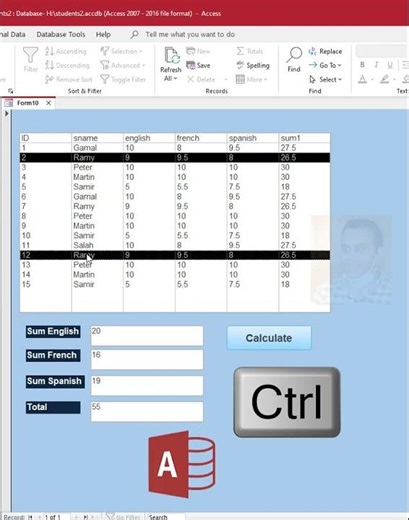Click New record button
Image resolution: width=409 pixels, height=520 pixels.
point(198,51)
